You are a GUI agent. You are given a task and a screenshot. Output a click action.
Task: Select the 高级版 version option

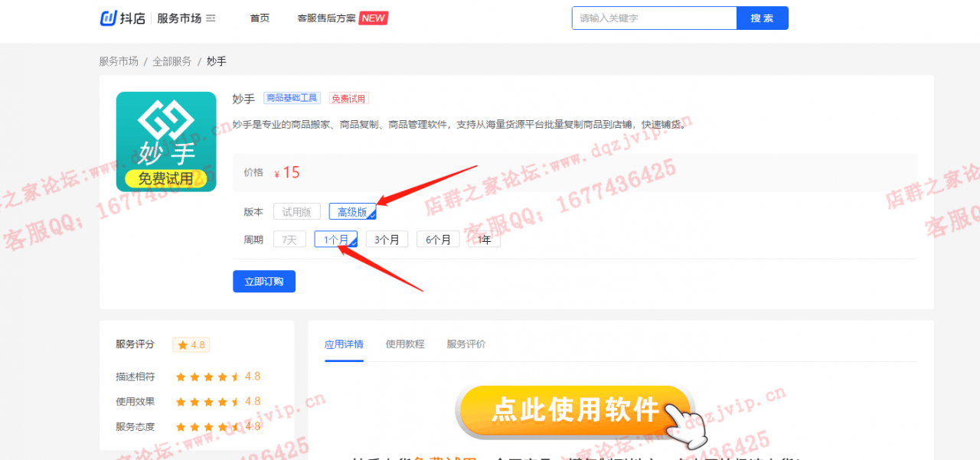[x=353, y=212]
